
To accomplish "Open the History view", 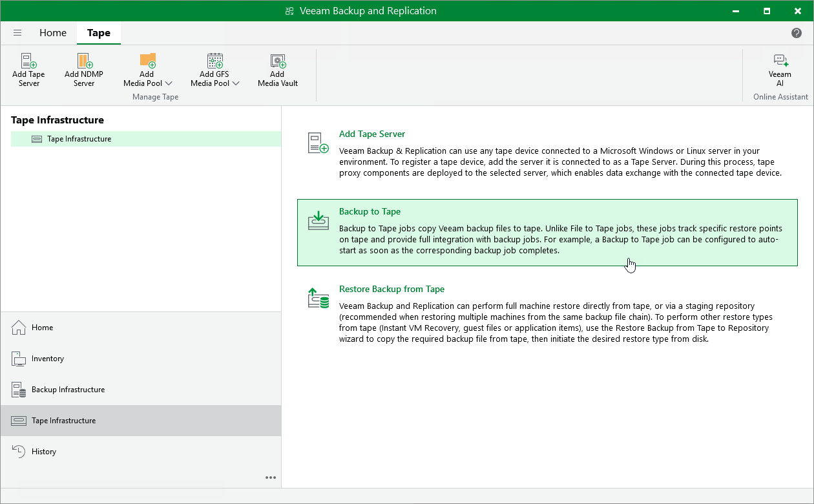I will coord(44,452).
